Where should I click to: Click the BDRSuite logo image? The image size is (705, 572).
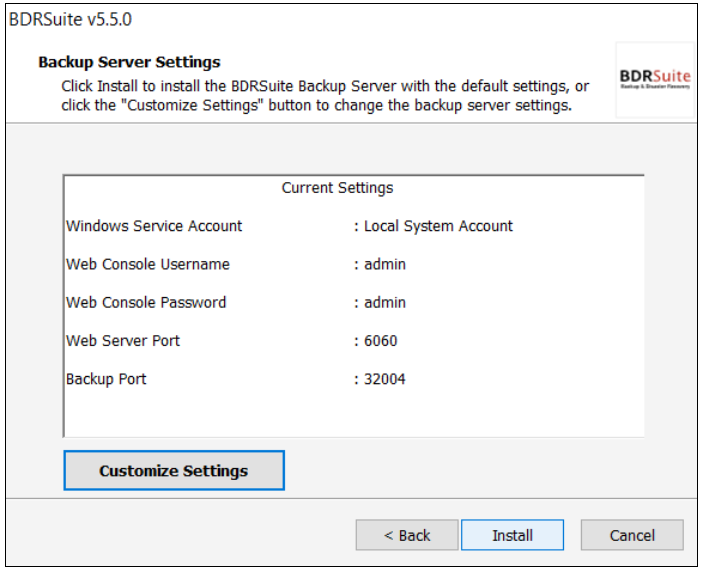(655, 80)
